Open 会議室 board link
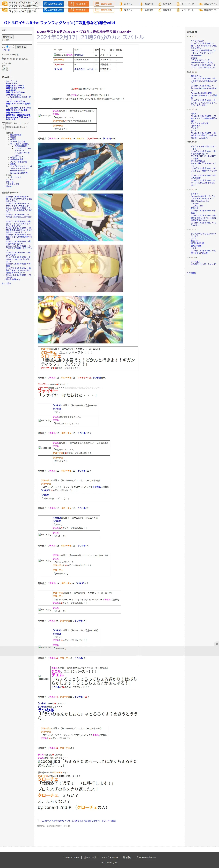219x868 pixels. [x=13, y=139]
